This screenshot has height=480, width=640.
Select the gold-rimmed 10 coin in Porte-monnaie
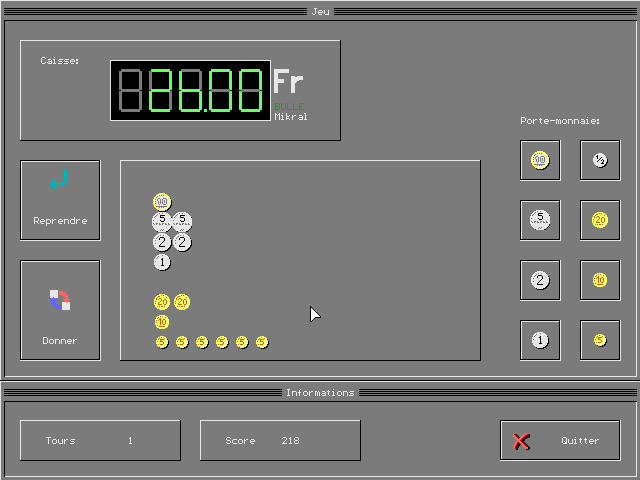point(540,160)
